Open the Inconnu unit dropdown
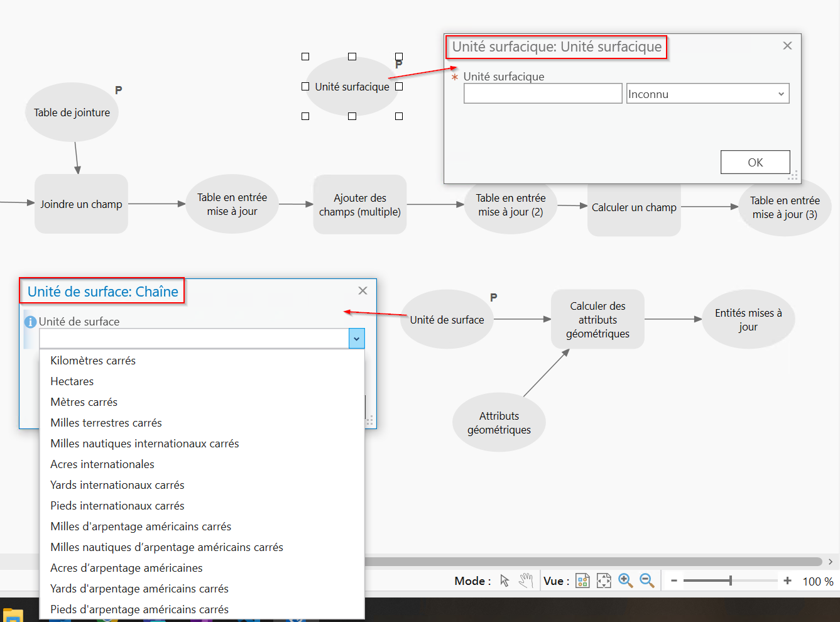 (x=707, y=94)
